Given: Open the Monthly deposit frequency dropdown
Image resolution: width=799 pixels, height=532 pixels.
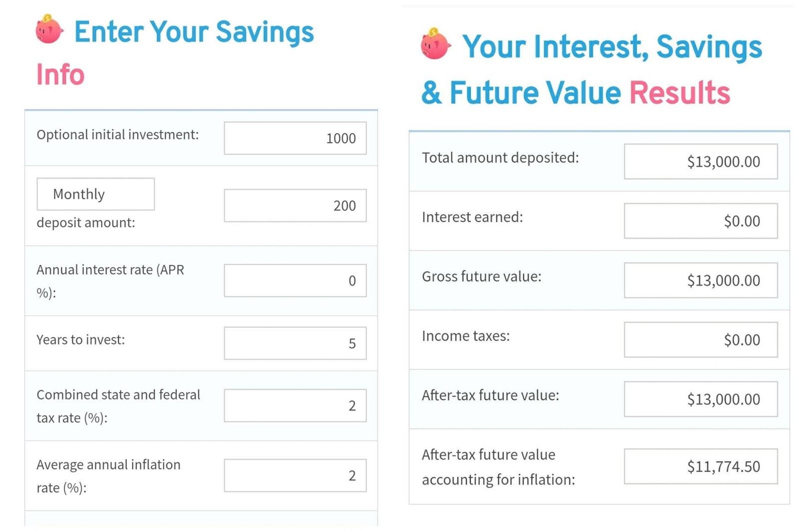Looking at the screenshot, I should pos(95,194).
